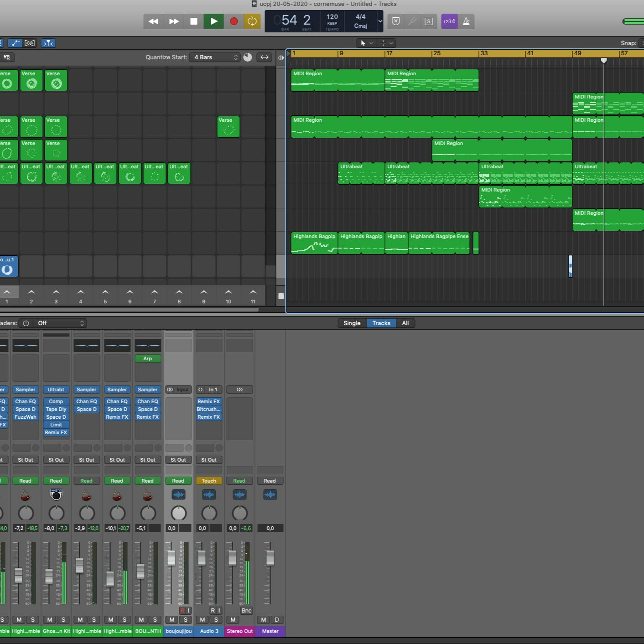Screen dimensions: 644x644
Task: Click Touch automation mode on Audio 3
Action: 209,481
